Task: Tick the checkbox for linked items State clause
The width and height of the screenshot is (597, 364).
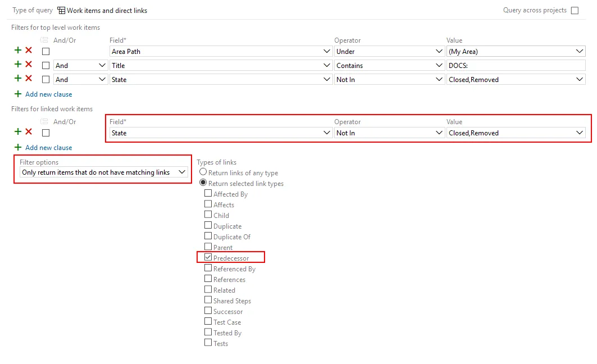Action: tap(45, 133)
